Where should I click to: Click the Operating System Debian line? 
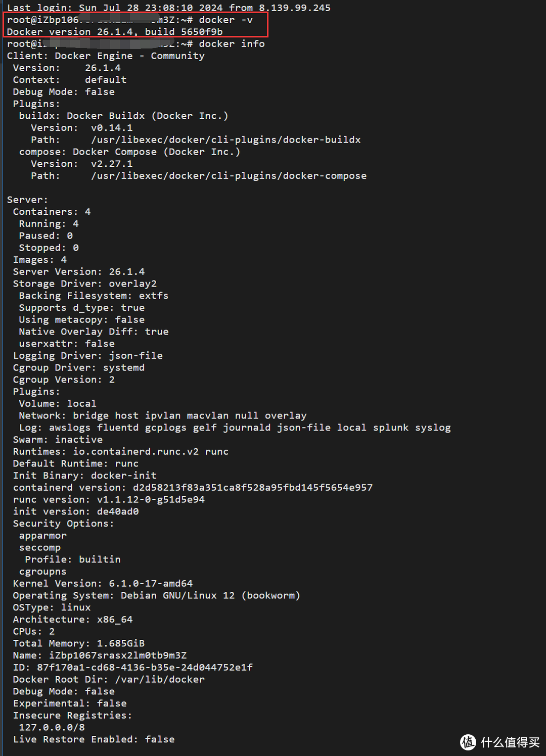[156, 596]
